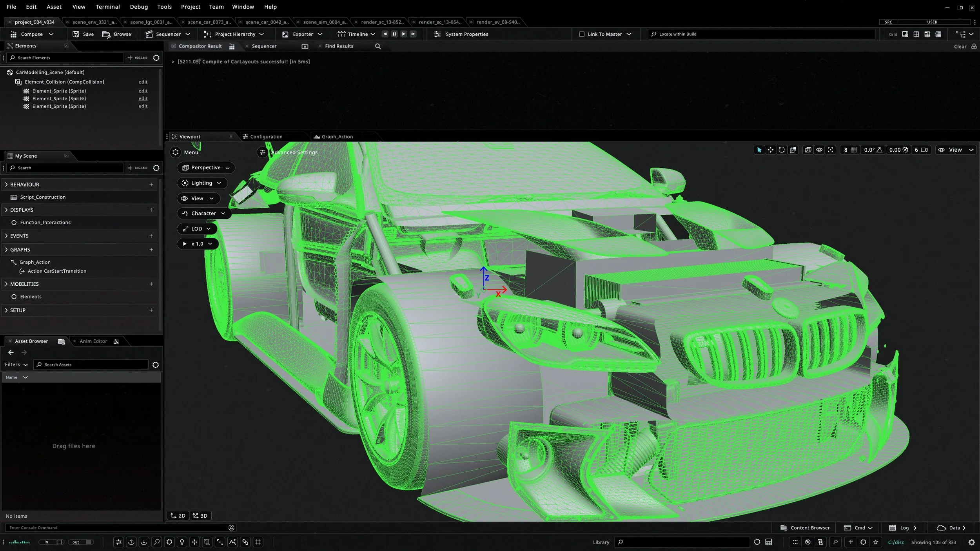This screenshot has width=980, height=551.
Task: Toggle the 'out' switch in bottom bar
Action: tap(81, 542)
